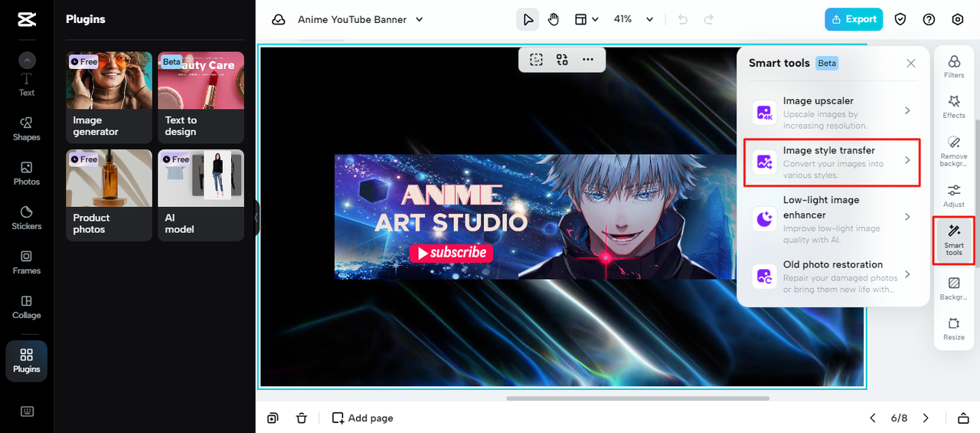Expand the Low-light image enhancer chevron
Viewport: 980px width, 433px height.
907,217
